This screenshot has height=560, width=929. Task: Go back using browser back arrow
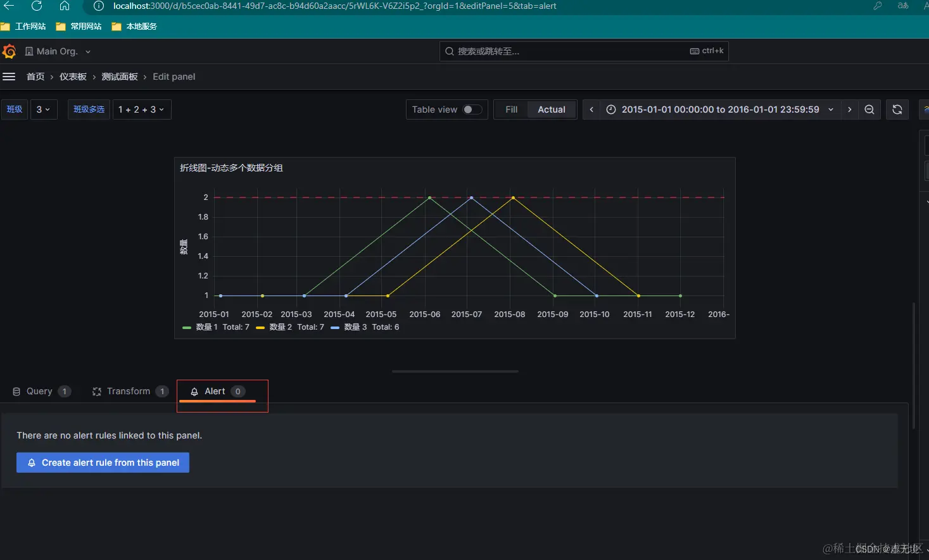pyautogui.click(x=9, y=6)
